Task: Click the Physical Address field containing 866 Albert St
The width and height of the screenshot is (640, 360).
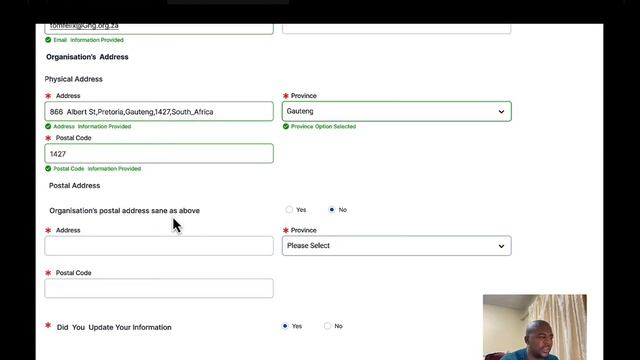Action: tap(159, 111)
